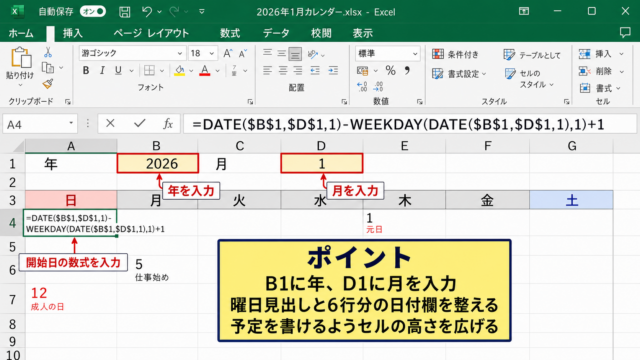Select cell B1 containing 2026
Screen dimensions: 640x360
[x=158, y=163]
